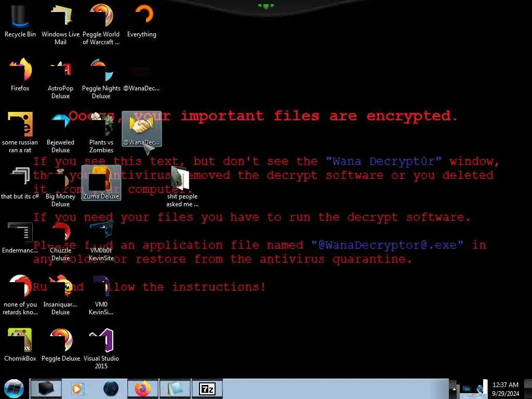
Task: Select the Big Money Deluxe icon
Action: click(60, 187)
